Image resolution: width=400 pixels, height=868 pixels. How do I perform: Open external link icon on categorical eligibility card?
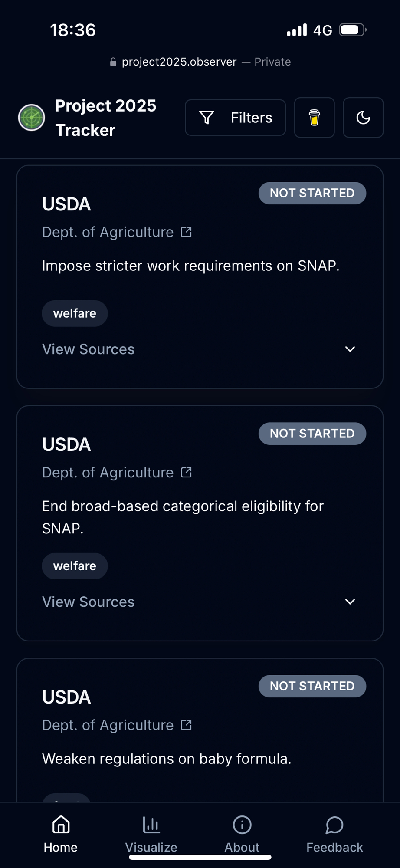pos(186,473)
